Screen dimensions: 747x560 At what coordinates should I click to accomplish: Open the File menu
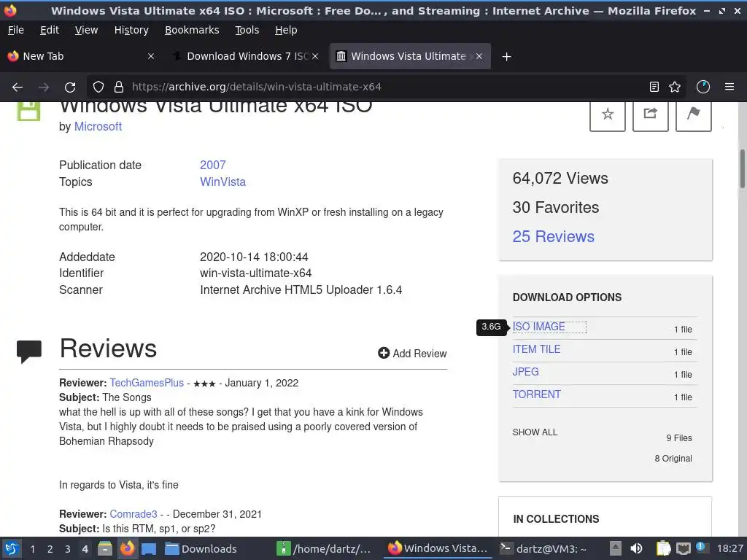pyautogui.click(x=16, y=30)
